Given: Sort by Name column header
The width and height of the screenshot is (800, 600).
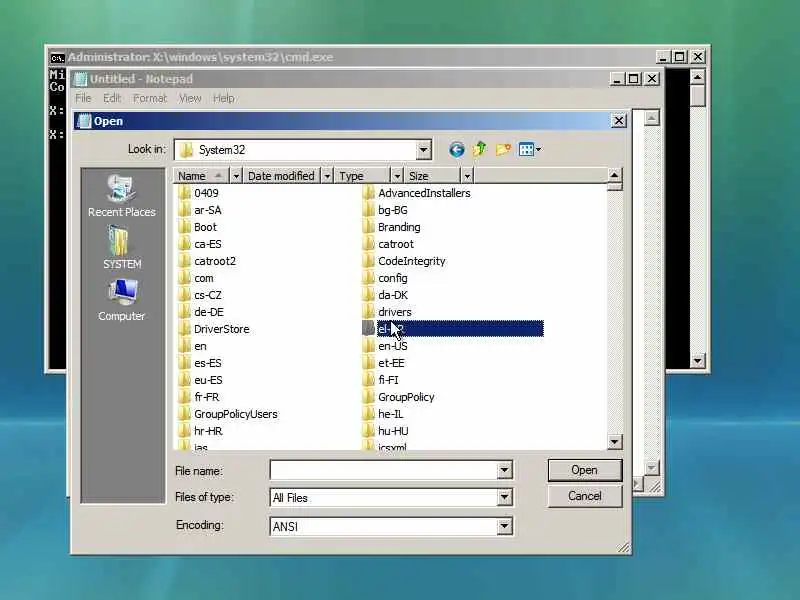Looking at the screenshot, I should click(202, 176).
